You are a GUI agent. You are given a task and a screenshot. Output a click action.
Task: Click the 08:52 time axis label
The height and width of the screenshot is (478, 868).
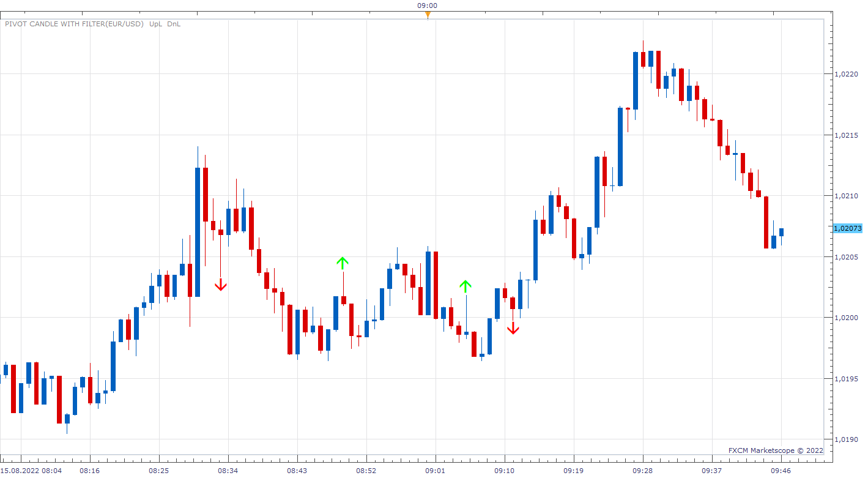click(x=366, y=471)
